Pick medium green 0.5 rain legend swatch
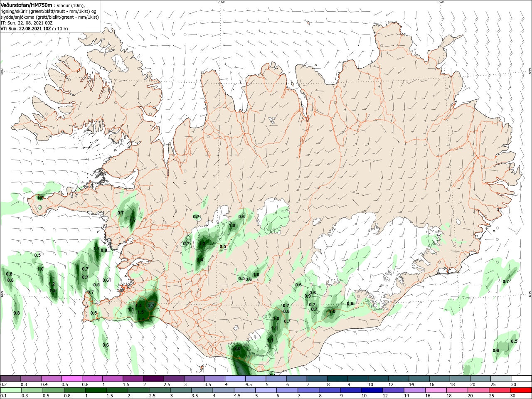 (x=53, y=390)
